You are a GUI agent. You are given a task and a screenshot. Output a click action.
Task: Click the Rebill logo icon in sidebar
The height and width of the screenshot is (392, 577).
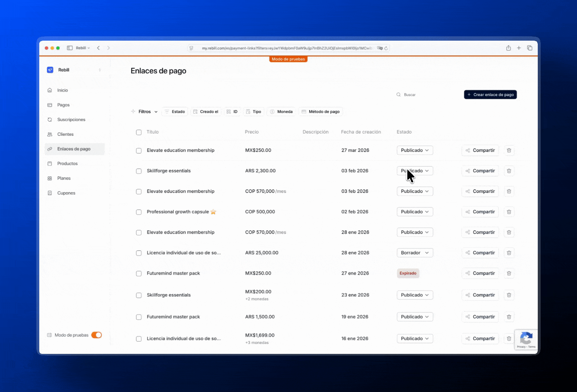(50, 70)
